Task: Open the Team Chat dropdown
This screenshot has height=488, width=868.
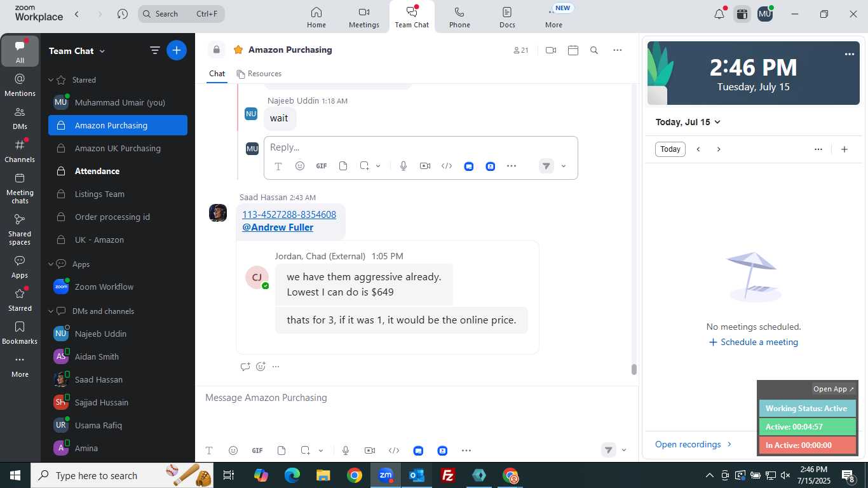Action: pyautogui.click(x=77, y=51)
